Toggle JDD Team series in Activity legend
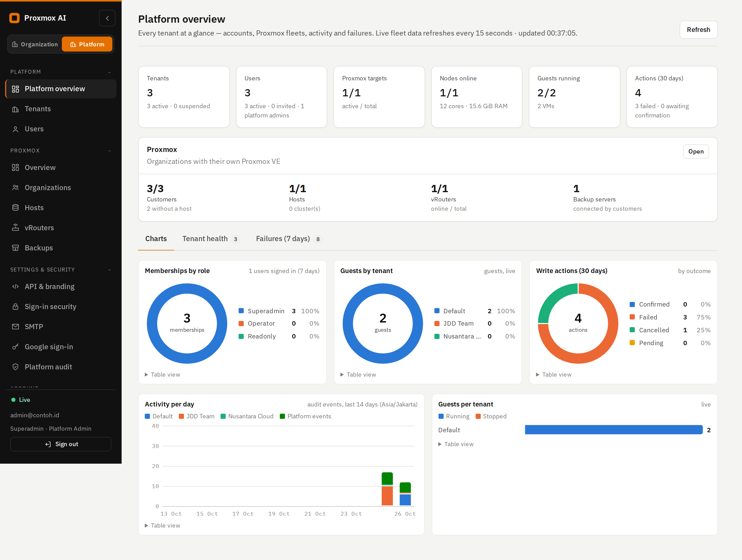 tap(197, 417)
